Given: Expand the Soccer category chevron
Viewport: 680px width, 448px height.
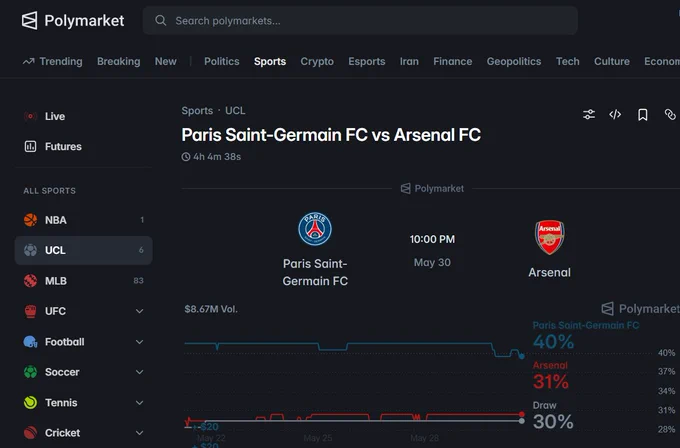Looking at the screenshot, I should 139,372.
